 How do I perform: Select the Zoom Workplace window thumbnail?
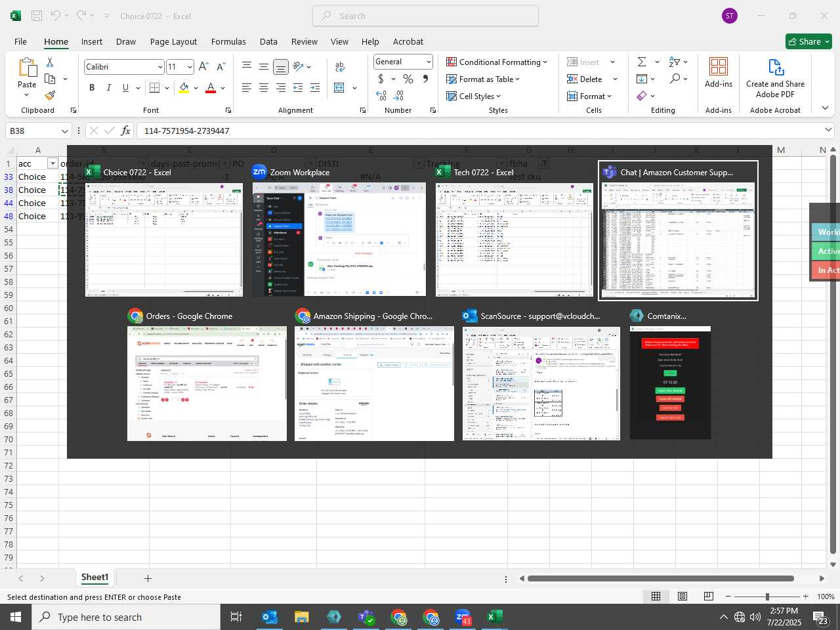[339, 240]
